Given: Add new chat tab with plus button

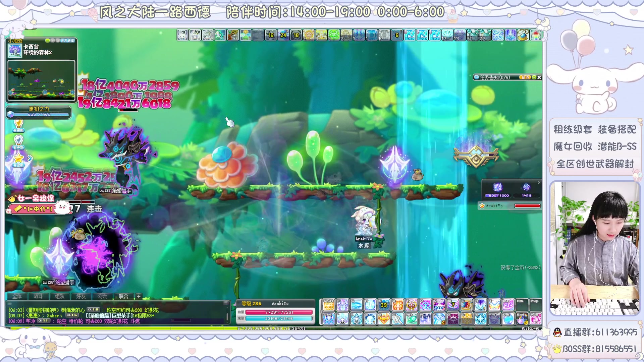Looking at the screenshot, I should pyautogui.click(x=139, y=296).
